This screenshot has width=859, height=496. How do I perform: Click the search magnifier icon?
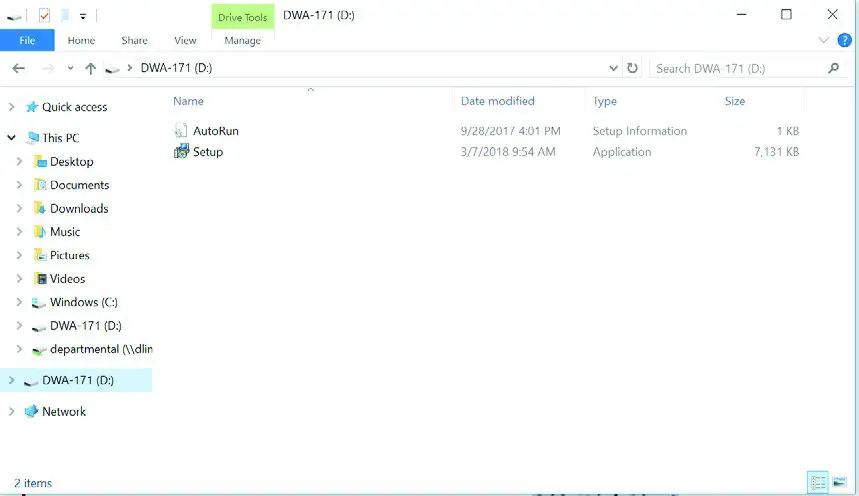[x=833, y=69]
